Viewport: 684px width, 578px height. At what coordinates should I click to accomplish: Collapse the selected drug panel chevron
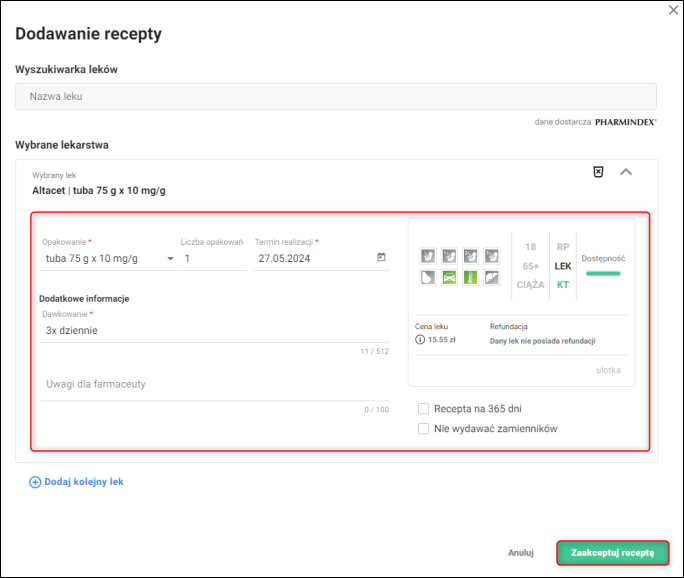pyautogui.click(x=626, y=172)
